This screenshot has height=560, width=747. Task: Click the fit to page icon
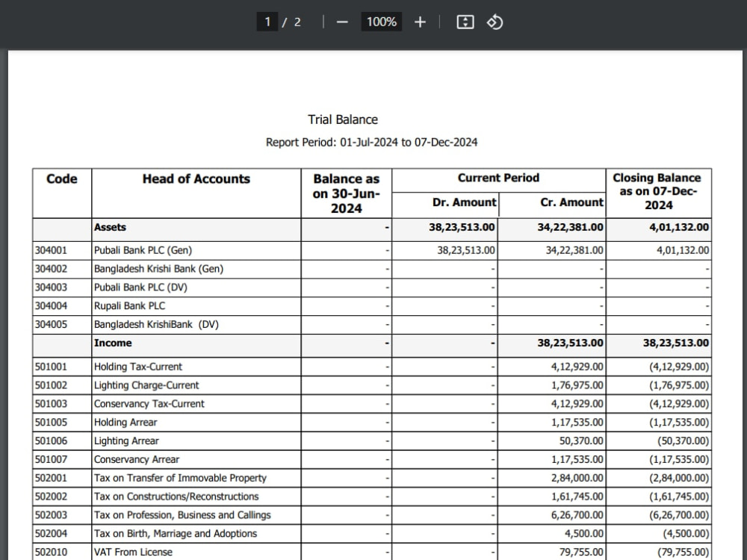click(465, 22)
